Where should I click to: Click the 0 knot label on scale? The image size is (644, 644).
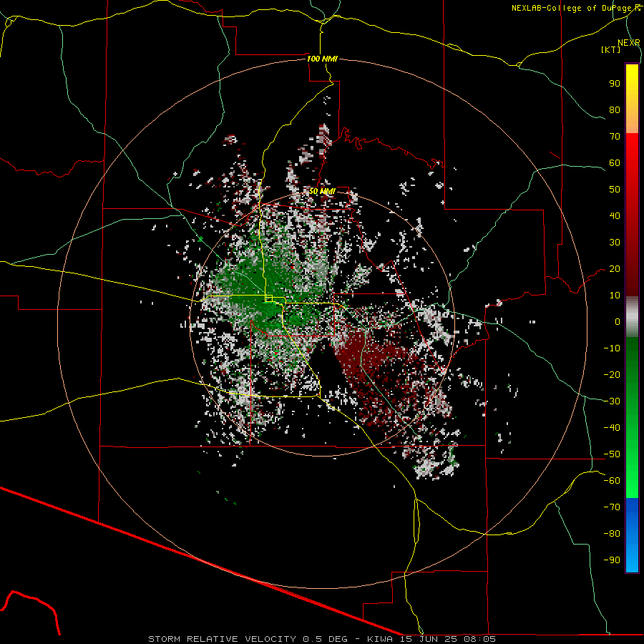pyautogui.click(x=618, y=321)
